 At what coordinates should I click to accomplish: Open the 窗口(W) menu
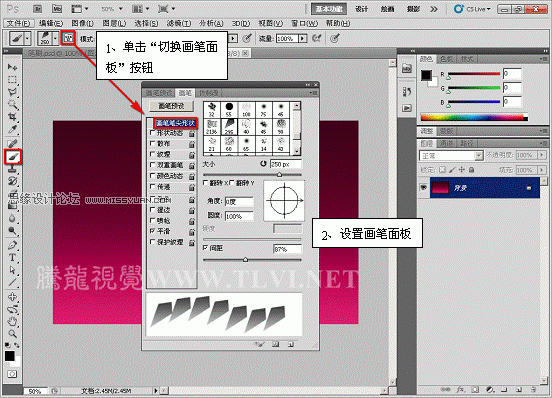click(304, 23)
